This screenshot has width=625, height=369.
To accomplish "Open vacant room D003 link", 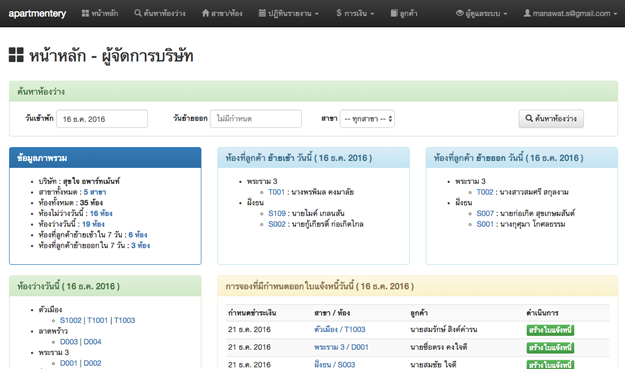I will (x=69, y=342).
